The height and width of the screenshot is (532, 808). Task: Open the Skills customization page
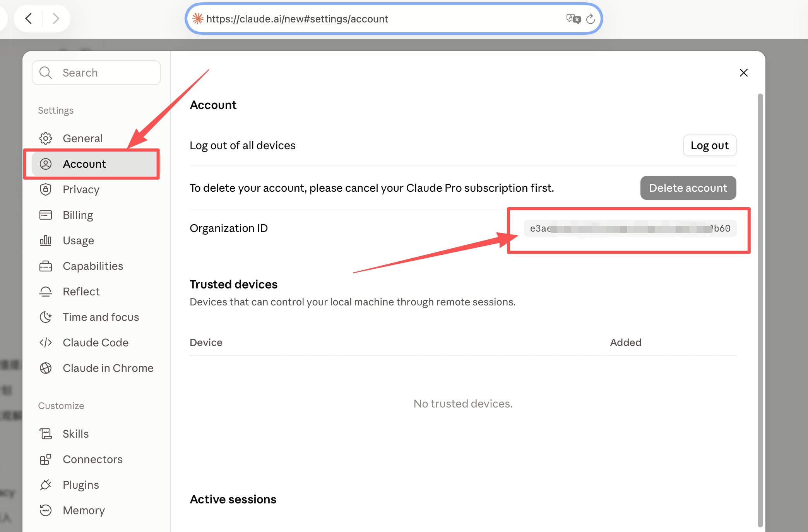tap(96, 434)
